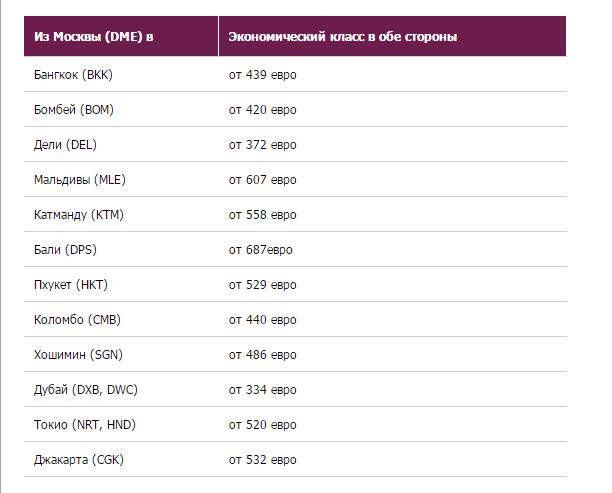612x493 pixels.
Task: Select Дубай (DXB, DWC) destination
Action: [85, 390]
